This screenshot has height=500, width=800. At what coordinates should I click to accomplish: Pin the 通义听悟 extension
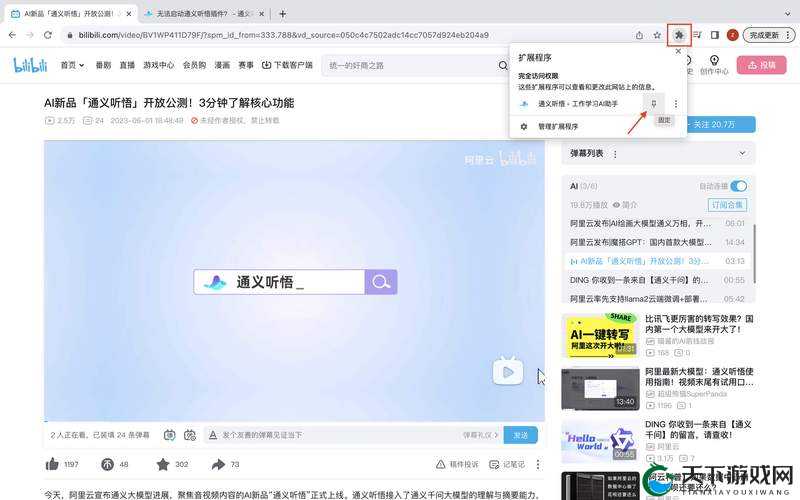point(654,104)
